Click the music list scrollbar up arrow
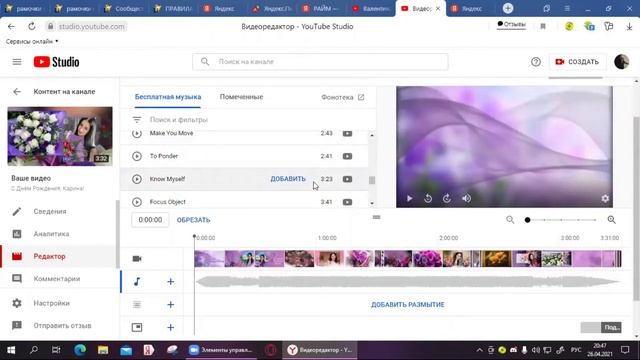This screenshot has height=360, width=640. pos(372,135)
